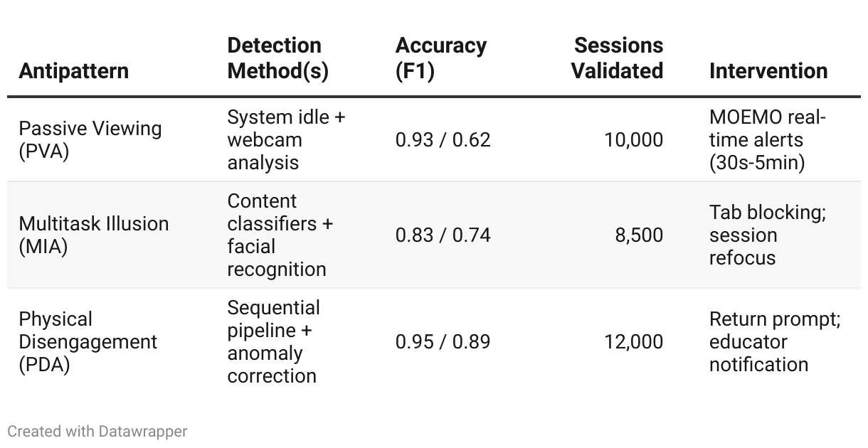Select the Sessions Validated column header

[618, 58]
